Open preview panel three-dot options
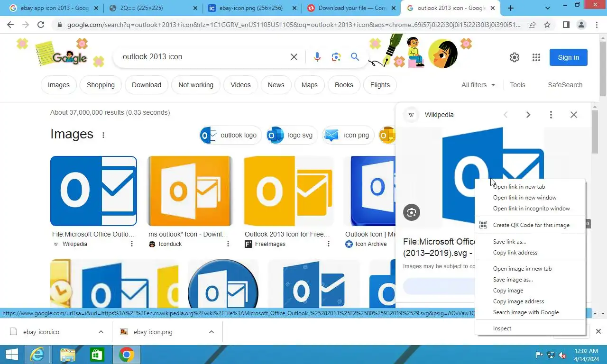607x364 pixels. [x=551, y=115]
